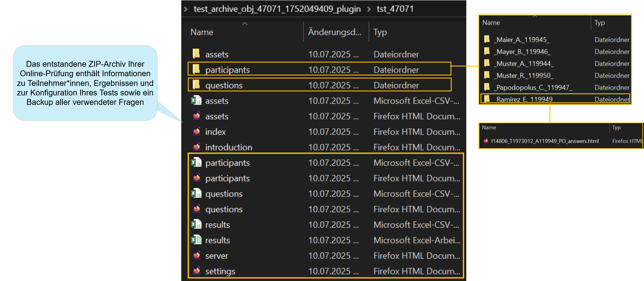Select the settings HTML file icon
This screenshot has height=281, width=644.
coord(197,271)
